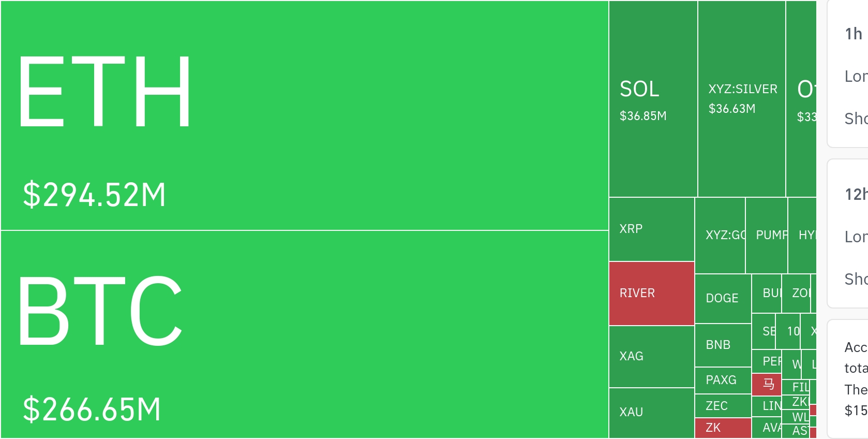The width and height of the screenshot is (868, 439).
Task: Select the BNB tile
Action: [x=723, y=345]
